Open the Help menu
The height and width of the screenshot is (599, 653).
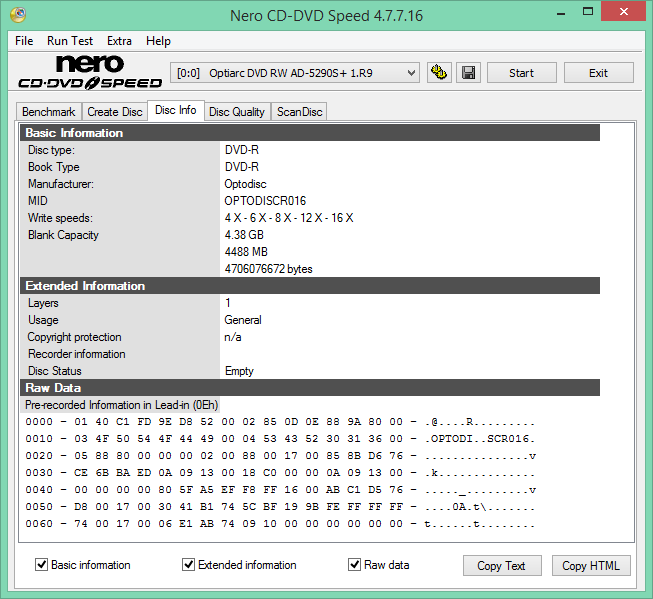pos(158,41)
